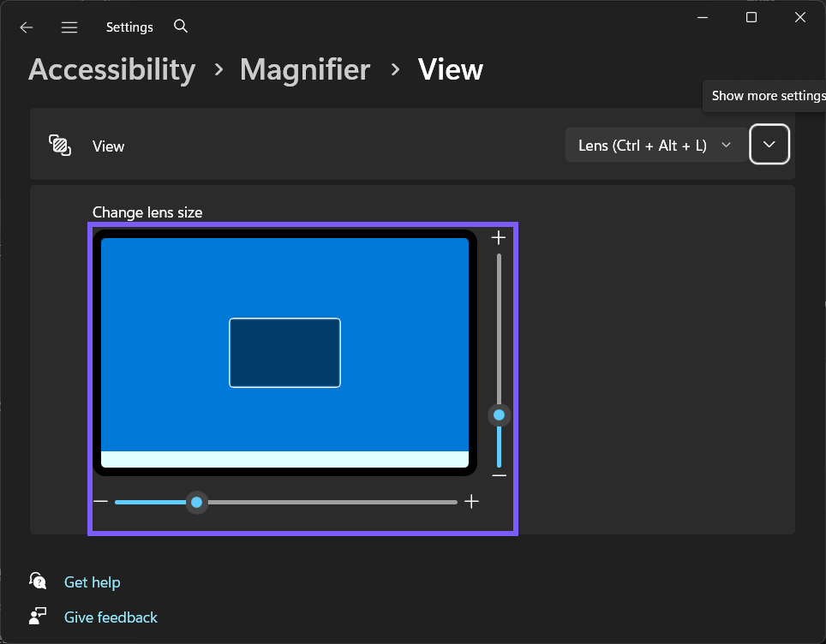This screenshot has width=826, height=644.
Task: Open the Settings search magnifier icon
Action: [x=181, y=26]
